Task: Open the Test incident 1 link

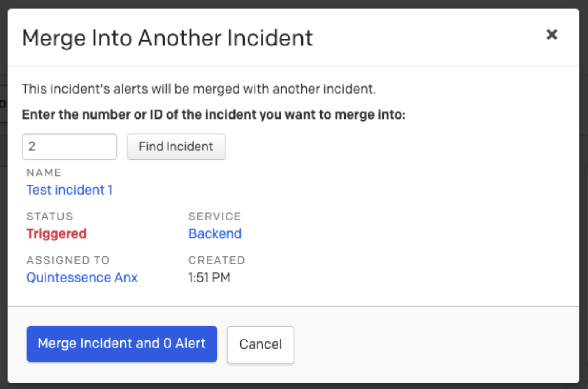Action: (x=69, y=190)
